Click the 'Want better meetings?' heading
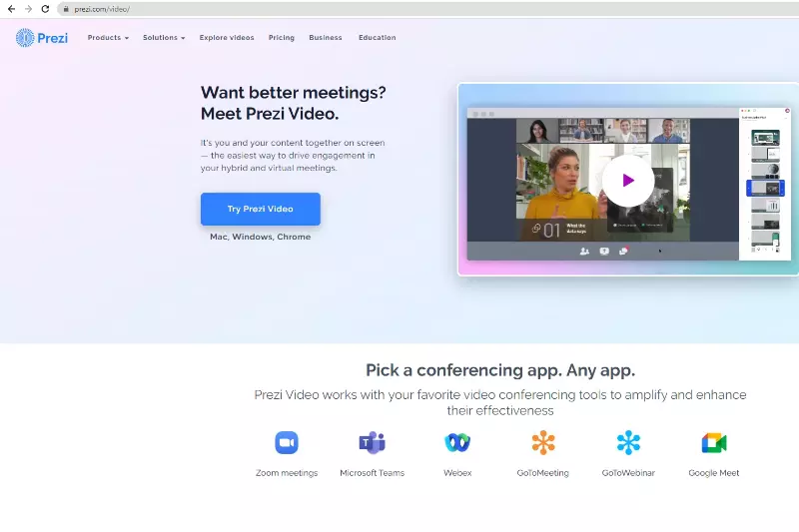Image resolution: width=799 pixels, height=532 pixels. (293, 93)
